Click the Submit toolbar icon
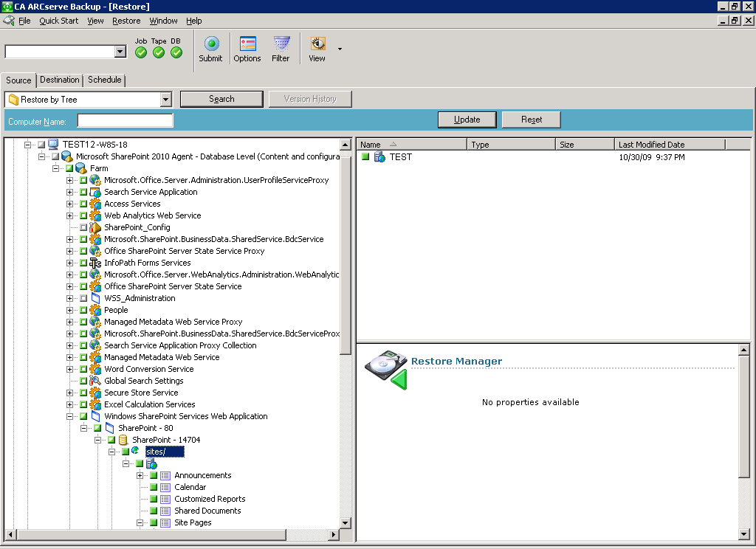This screenshot has width=756, height=549. 211,44
